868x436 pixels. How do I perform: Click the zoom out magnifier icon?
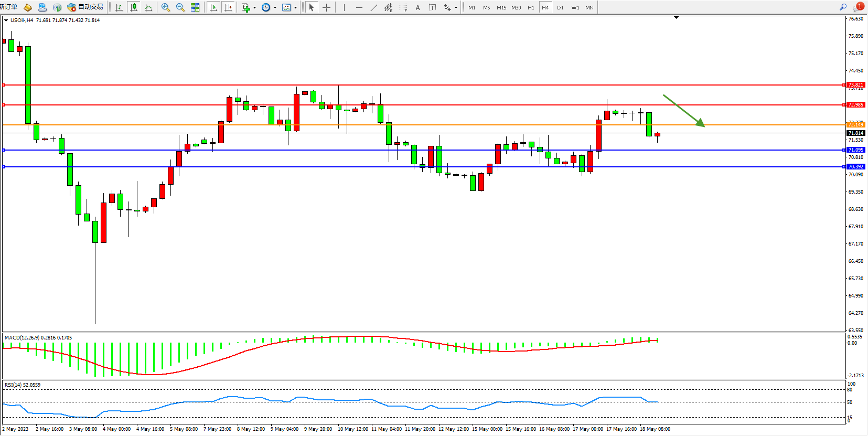180,7
